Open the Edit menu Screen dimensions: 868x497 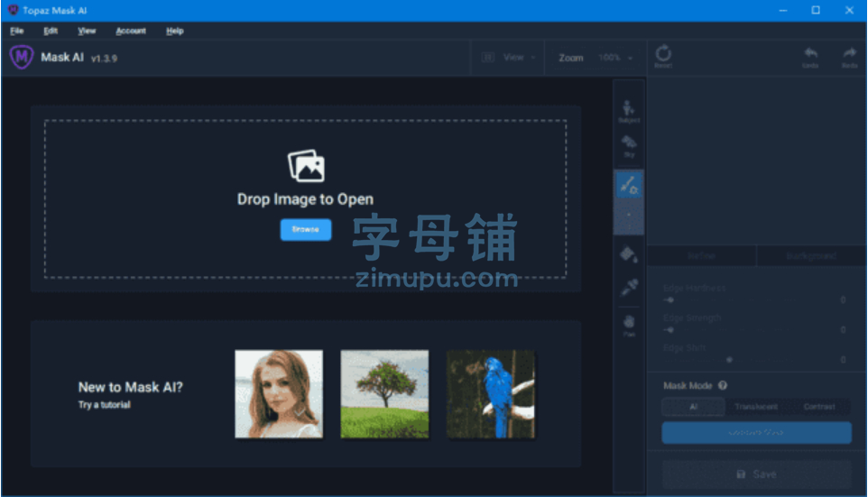(51, 31)
